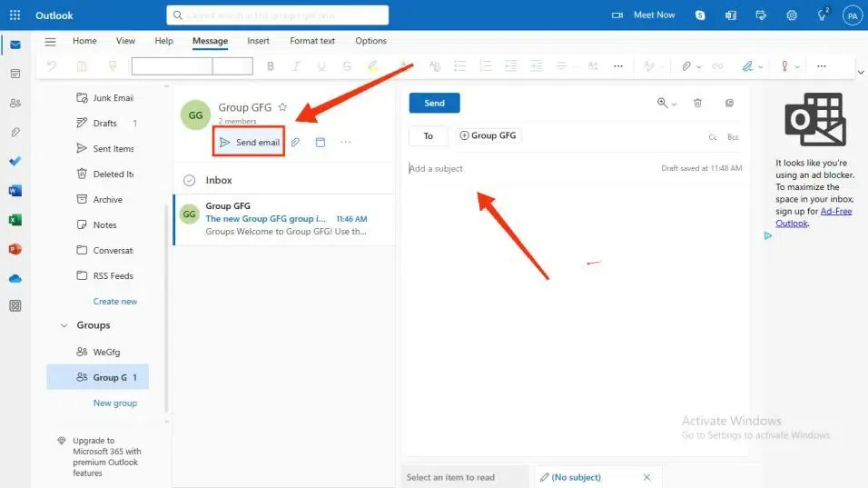
Task: Toggle the hamburger navigation pane button
Action: point(50,42)
